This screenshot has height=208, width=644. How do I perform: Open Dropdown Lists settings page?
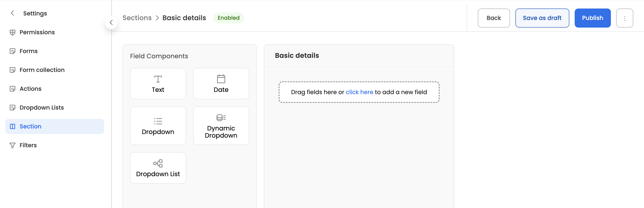[x=42, y=108]
